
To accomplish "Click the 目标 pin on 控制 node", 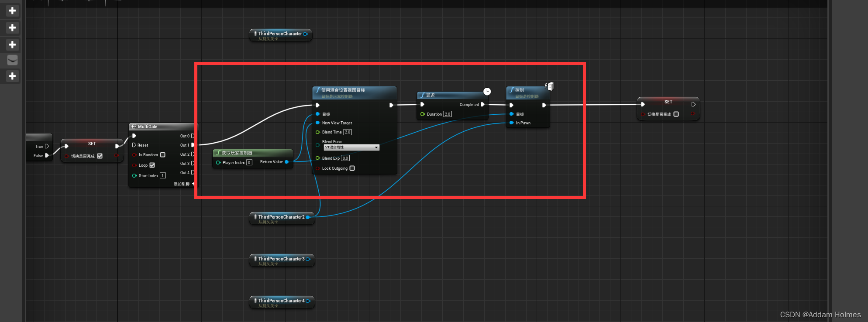I will [512, 114].
